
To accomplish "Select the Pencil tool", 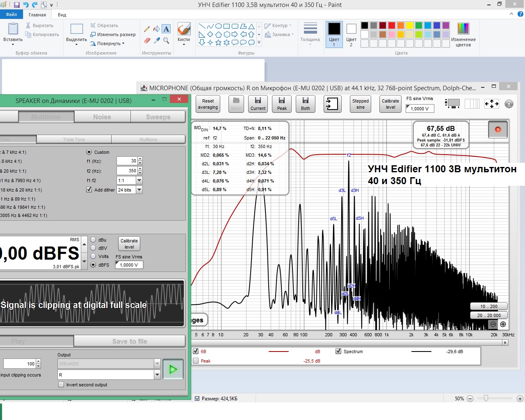I will tap(147, 29).
